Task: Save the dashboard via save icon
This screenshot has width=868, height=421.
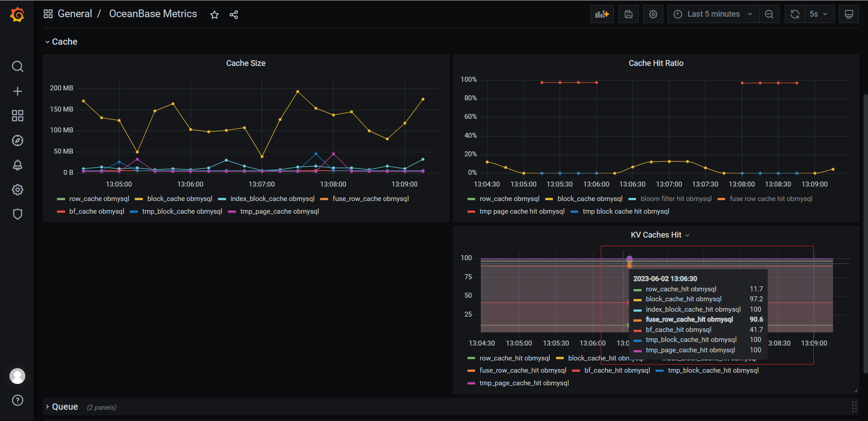Action: [x=628, y=14]
